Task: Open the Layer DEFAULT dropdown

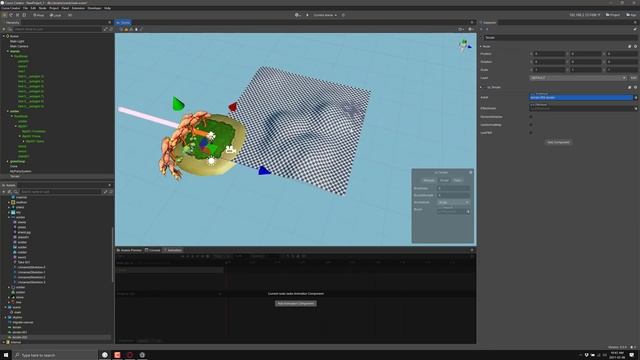Action: pos(578,78)
